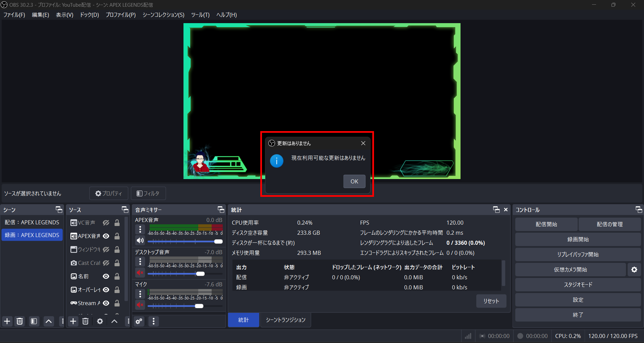Show the VC音声 source
The height and width of the screenshot is (343, 644).
(106, 223)
